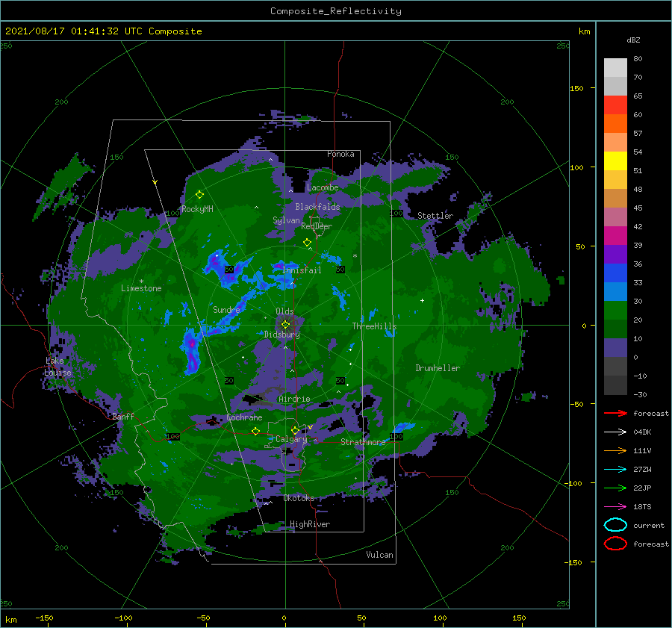672x628 pixels.
Task: Click the Vulcan label
Action: (x=379, y=555)
